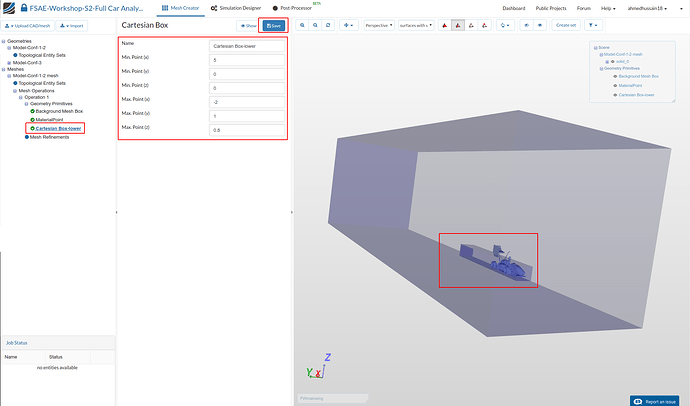
Task: Click the zoom out magnifier icon
Action: [x=316, y=25]
